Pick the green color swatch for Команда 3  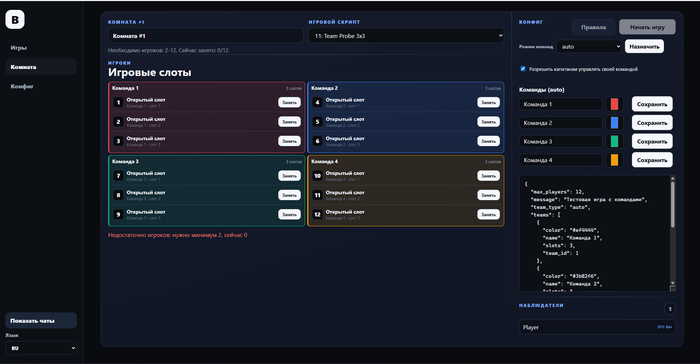click(614, 142)
